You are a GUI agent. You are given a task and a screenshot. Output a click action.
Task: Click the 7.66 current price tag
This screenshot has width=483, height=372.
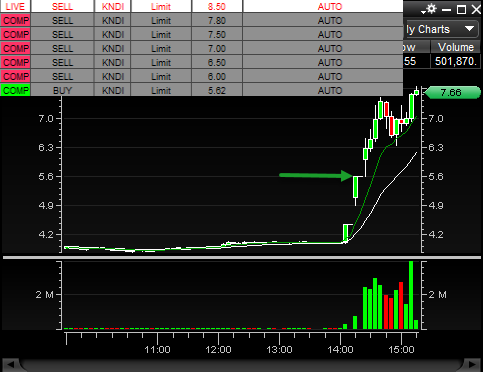[x=453, y=92]
